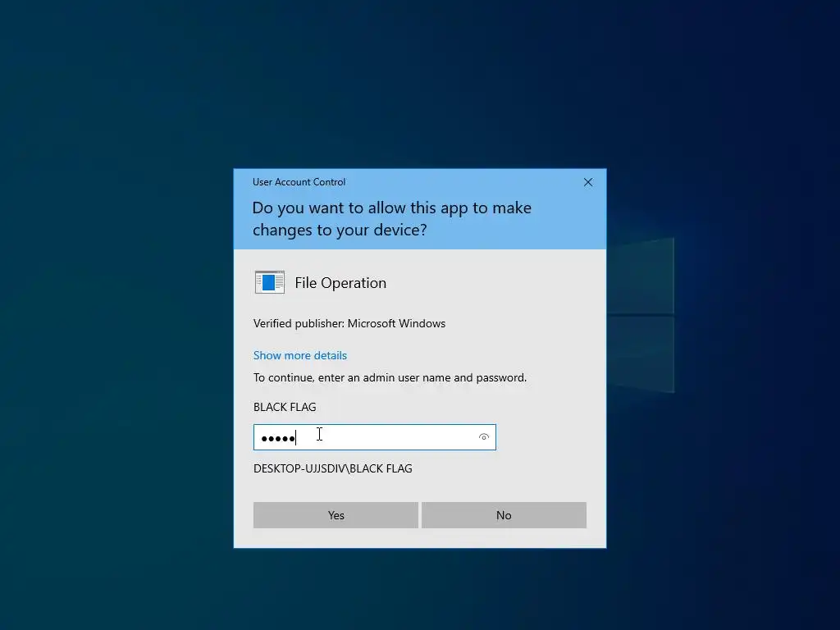Click 'DESKTOP-UJJSDIV\BLACK FLAG' account text
Image resolution: width=840 pixels, height=630 pixels.
[333, 468]
